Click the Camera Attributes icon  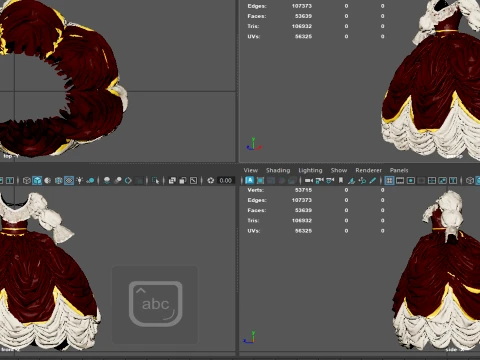330,181
